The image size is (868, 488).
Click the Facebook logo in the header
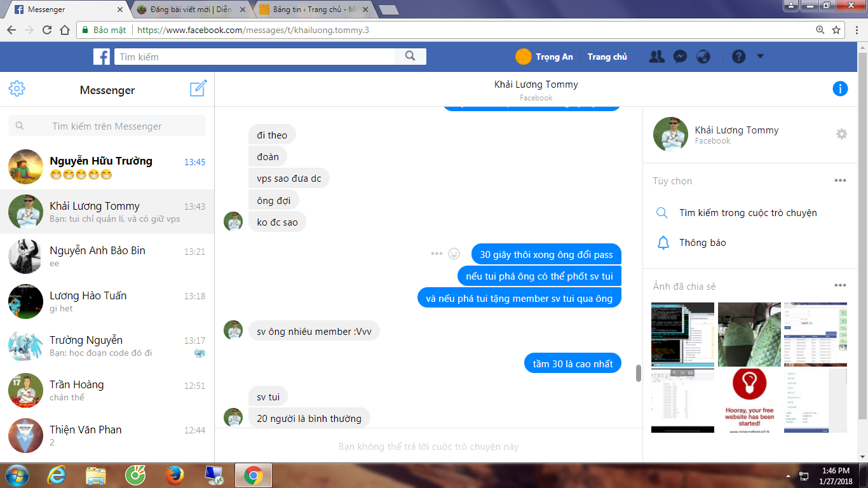102,57
